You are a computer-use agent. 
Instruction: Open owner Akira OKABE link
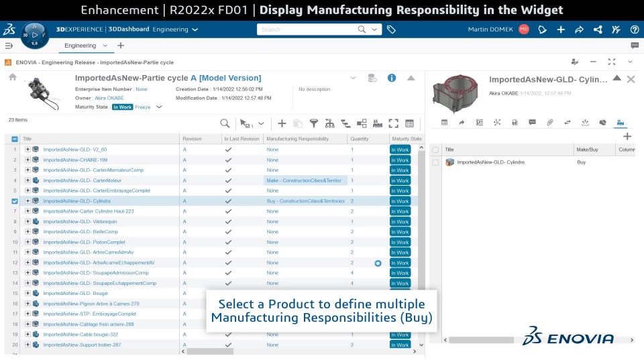(x=109, y=98)
